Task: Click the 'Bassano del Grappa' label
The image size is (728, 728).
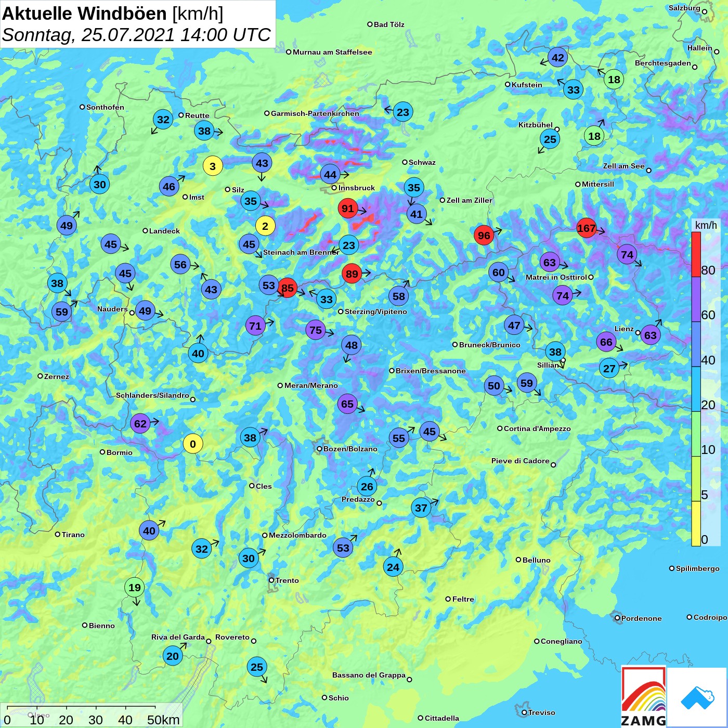Action: pos(369,675)
